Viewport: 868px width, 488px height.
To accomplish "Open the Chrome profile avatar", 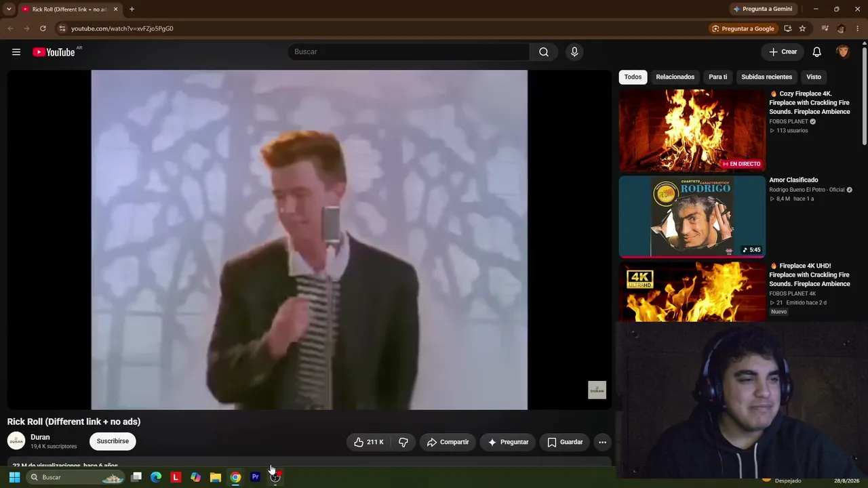I will click(842, 28).
